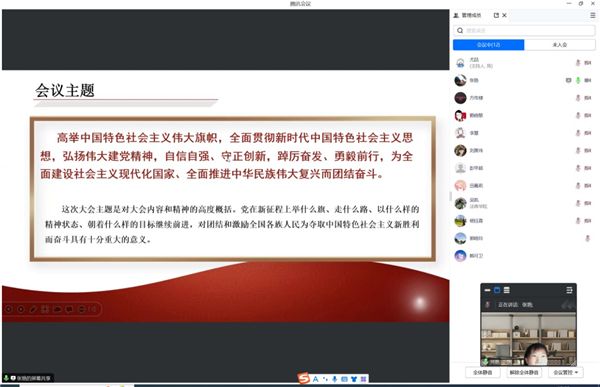Screen dimensions: 600x387
Task: Minimize the floating speaker video window
Action: click(488, 290)
